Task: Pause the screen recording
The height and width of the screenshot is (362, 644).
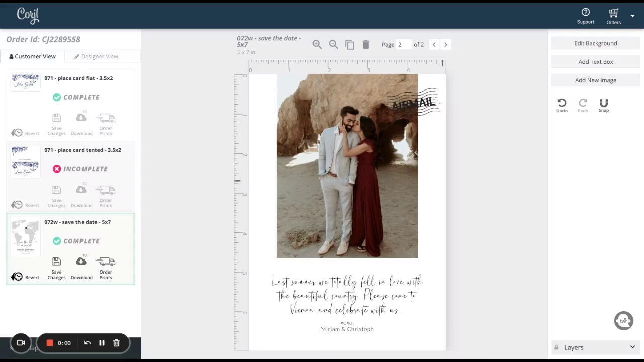Action: [102, 343]
